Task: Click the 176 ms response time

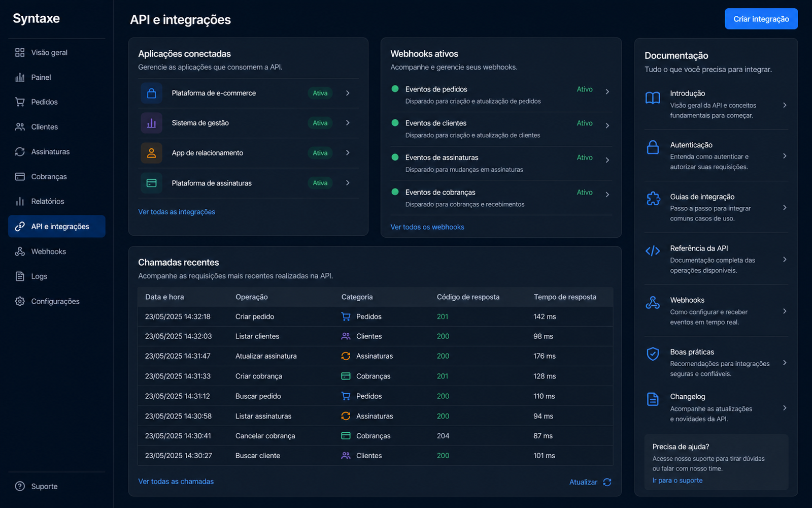Action: (x=545, y=356)
